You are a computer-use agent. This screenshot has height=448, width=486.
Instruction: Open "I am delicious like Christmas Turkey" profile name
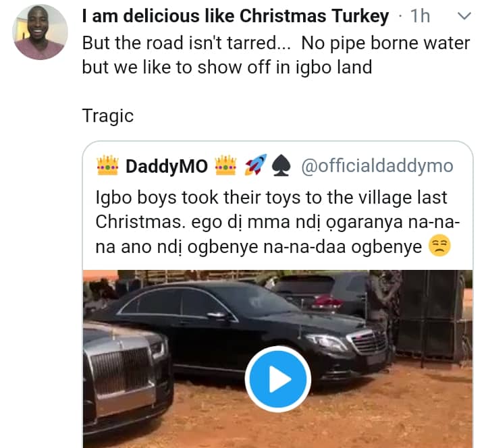235,17
